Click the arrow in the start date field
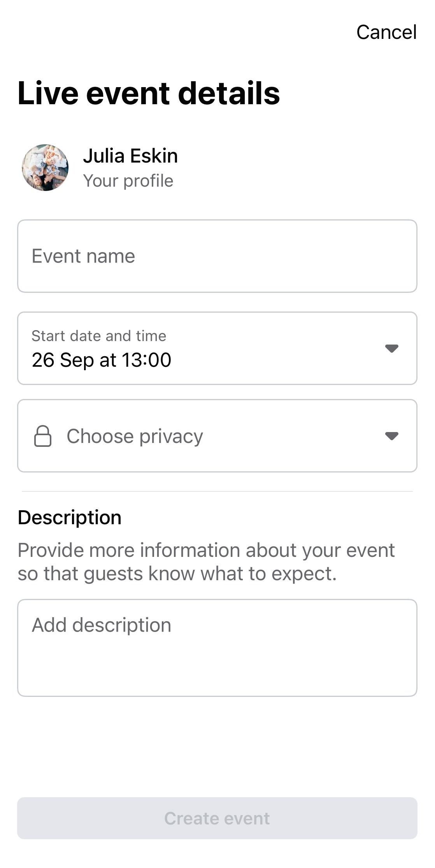This screenshot has height=868, width=435. pos(391,348)
